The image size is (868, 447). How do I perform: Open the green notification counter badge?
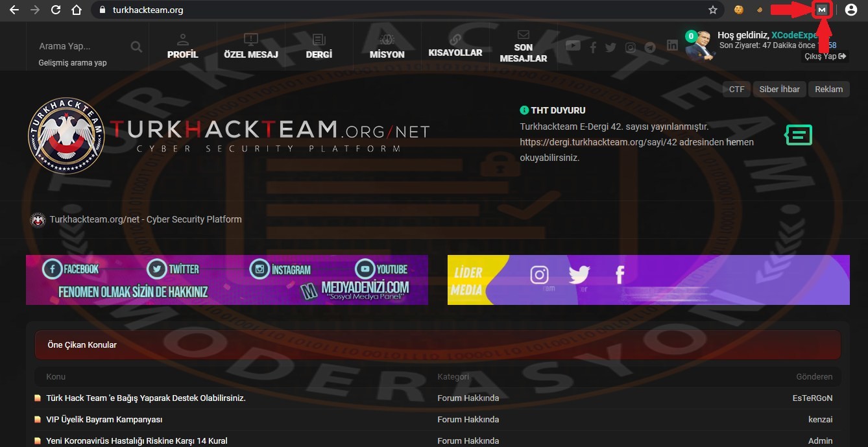(691, 36)
